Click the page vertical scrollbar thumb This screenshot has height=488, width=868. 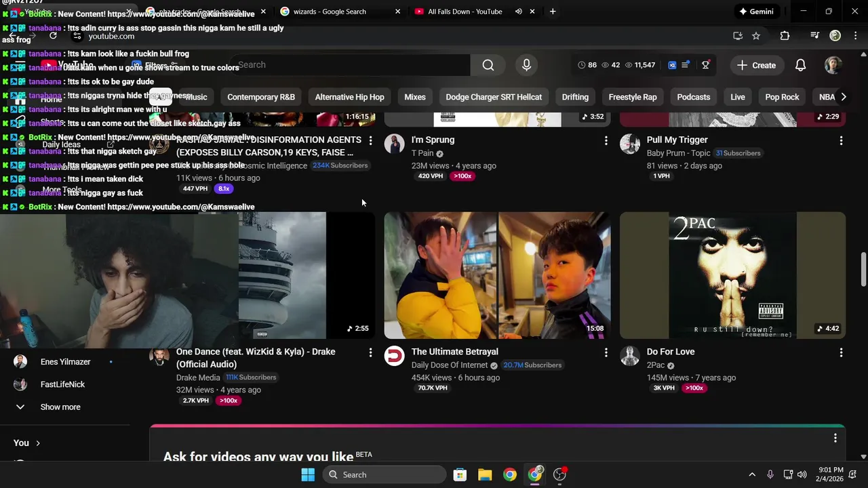(863, 270)
